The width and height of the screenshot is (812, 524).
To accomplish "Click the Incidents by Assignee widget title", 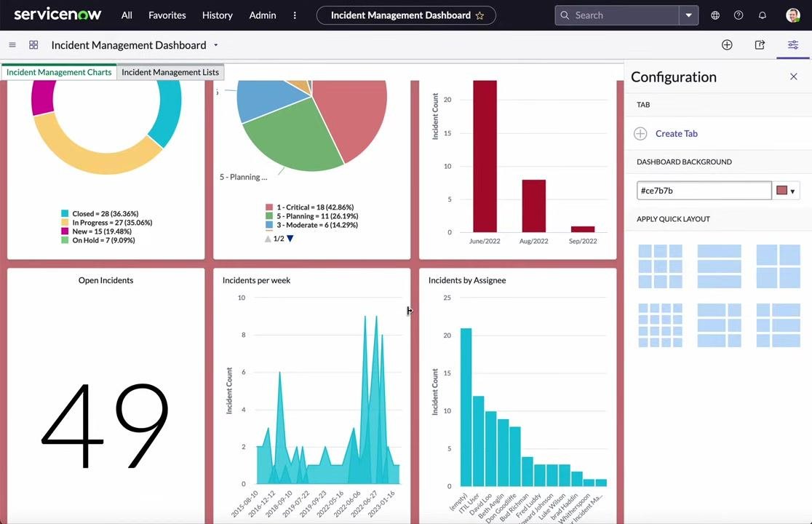I will coord(467,280).
